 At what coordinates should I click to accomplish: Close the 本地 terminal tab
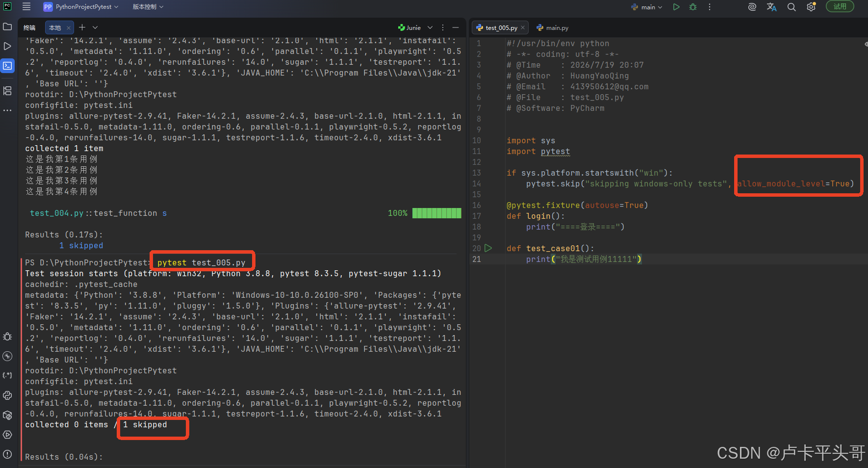point(69,28)
